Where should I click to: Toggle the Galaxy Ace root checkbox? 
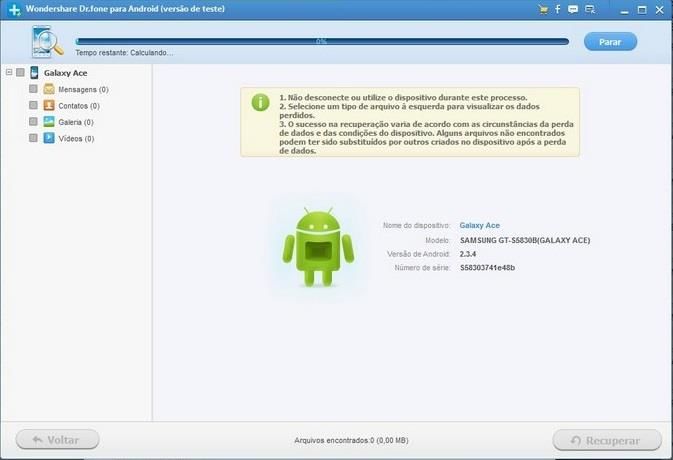pos(20,72)
